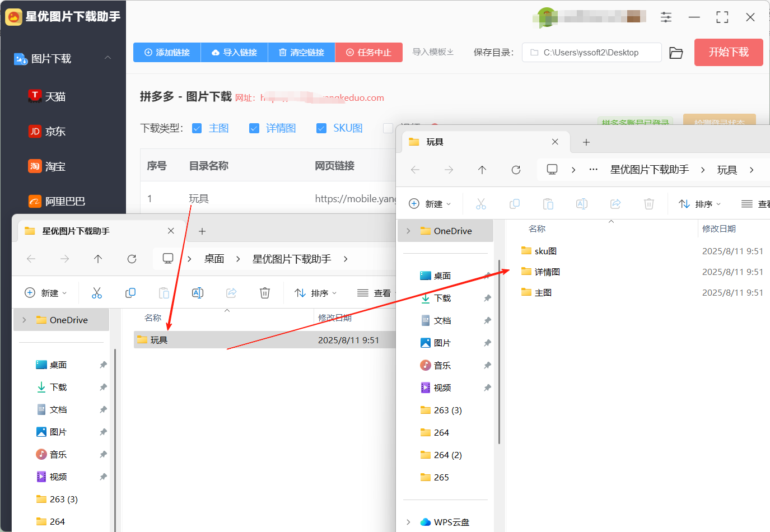This screenshot has height=532, width=770.
Task: Open 排序 dropdown in 星优图片下载助手 explorer window
Action: tap(316, 293)
